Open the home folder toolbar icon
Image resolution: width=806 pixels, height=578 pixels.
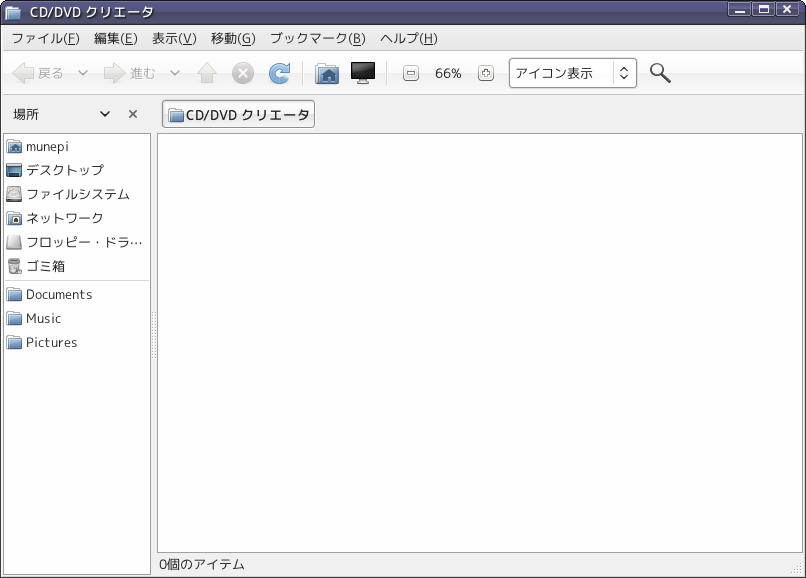(x=327, y=74)
